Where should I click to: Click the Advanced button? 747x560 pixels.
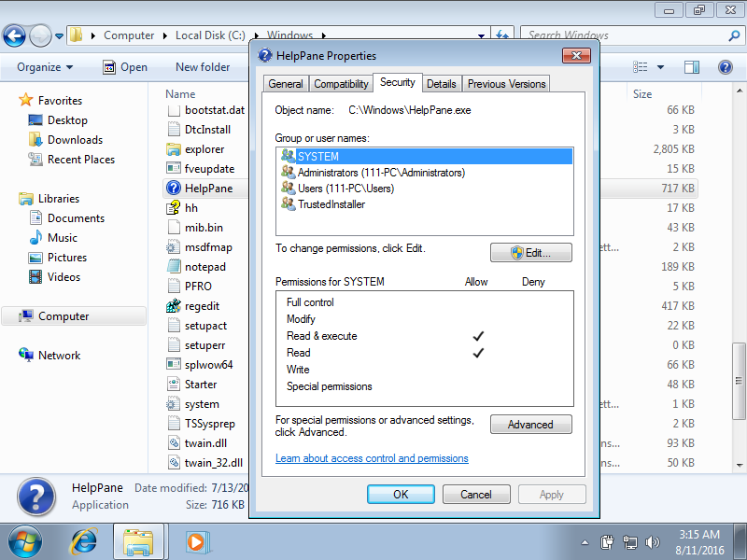click(530, 425)
